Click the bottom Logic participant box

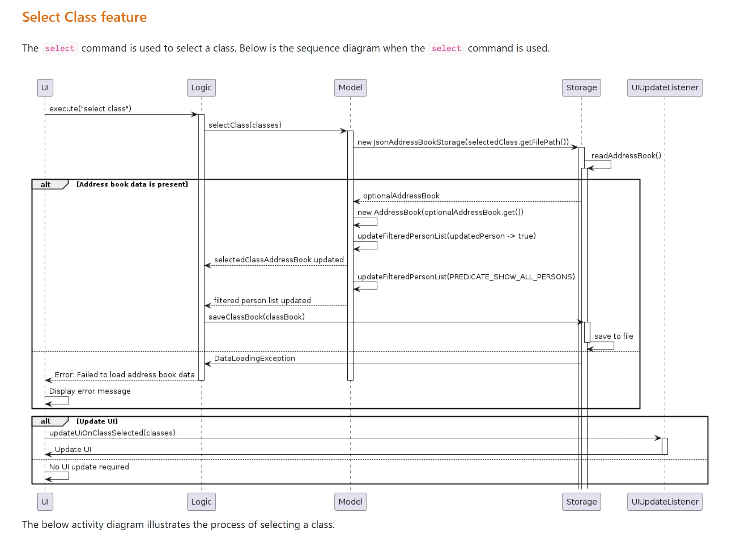[201, 502]
